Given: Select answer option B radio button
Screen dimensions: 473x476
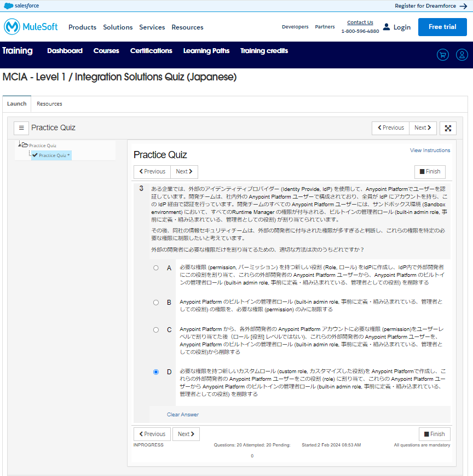Looking at the screenshot, I should tap(156, 303).
